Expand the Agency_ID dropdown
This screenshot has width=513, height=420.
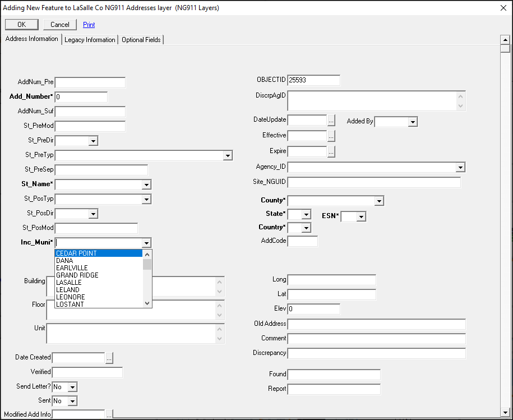pyautogui.click(x=460, y=168)
